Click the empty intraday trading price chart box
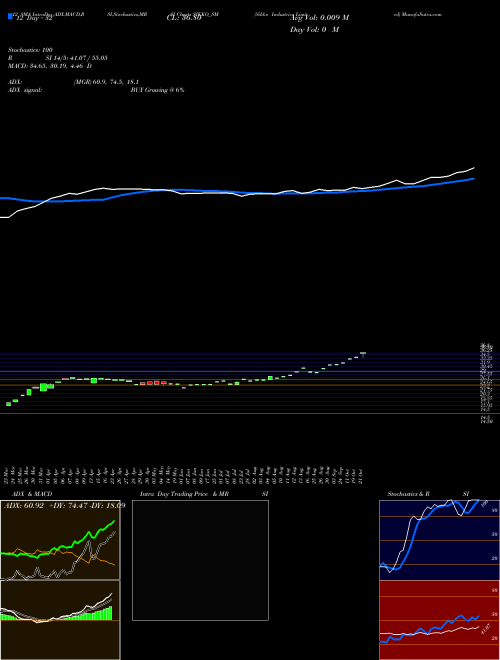This screenshot has width=500, height=660. click(200, 560)
